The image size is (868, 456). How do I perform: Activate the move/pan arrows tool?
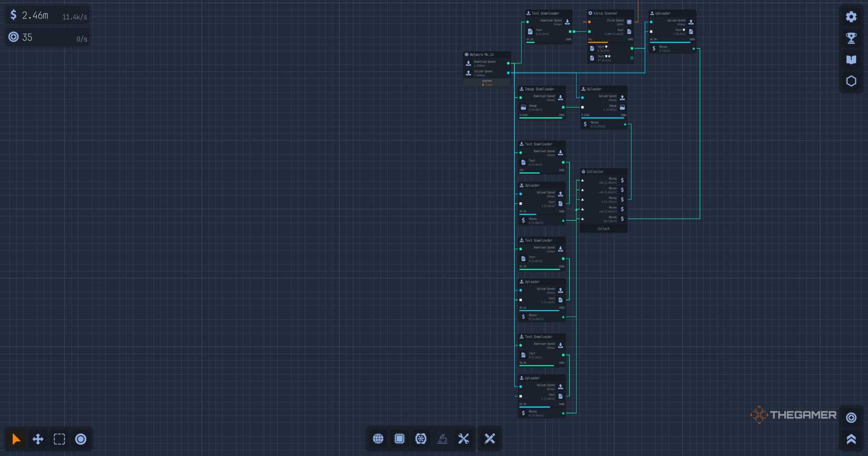(38, 439)
